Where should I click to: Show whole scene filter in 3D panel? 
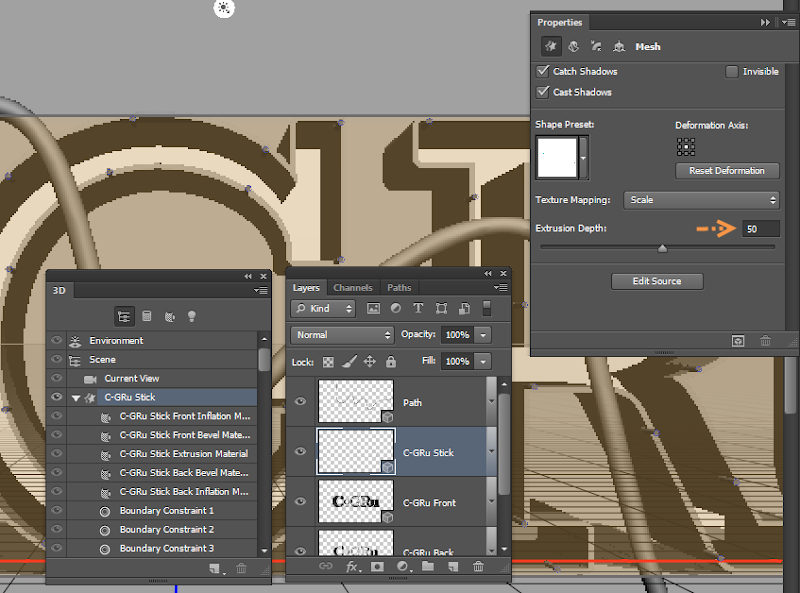(x=124, y=316)
